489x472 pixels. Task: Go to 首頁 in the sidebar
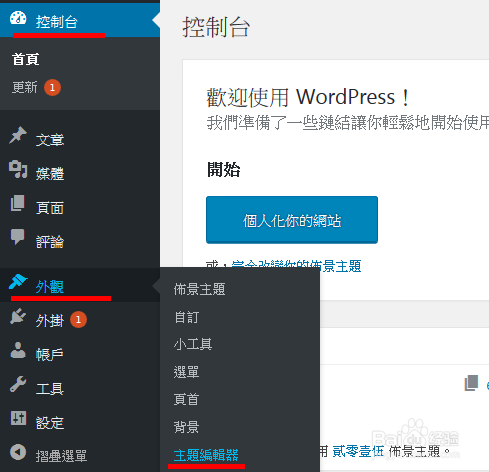26,60
